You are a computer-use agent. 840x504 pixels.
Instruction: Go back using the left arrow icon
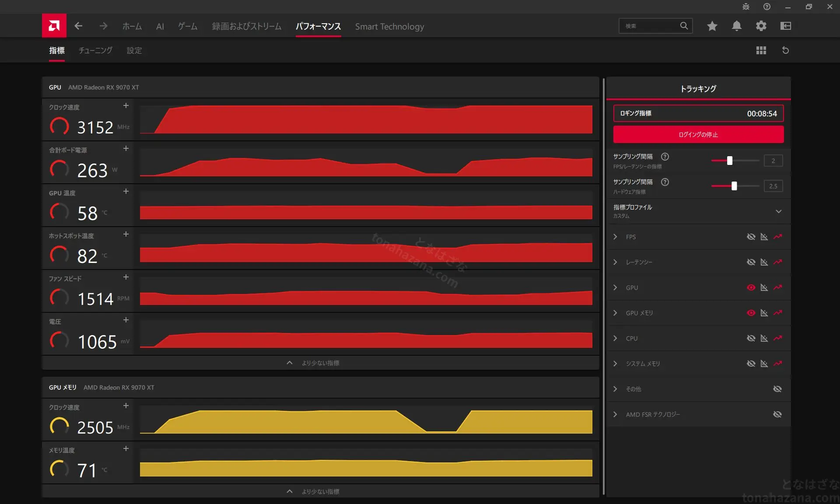pos(78,26)
